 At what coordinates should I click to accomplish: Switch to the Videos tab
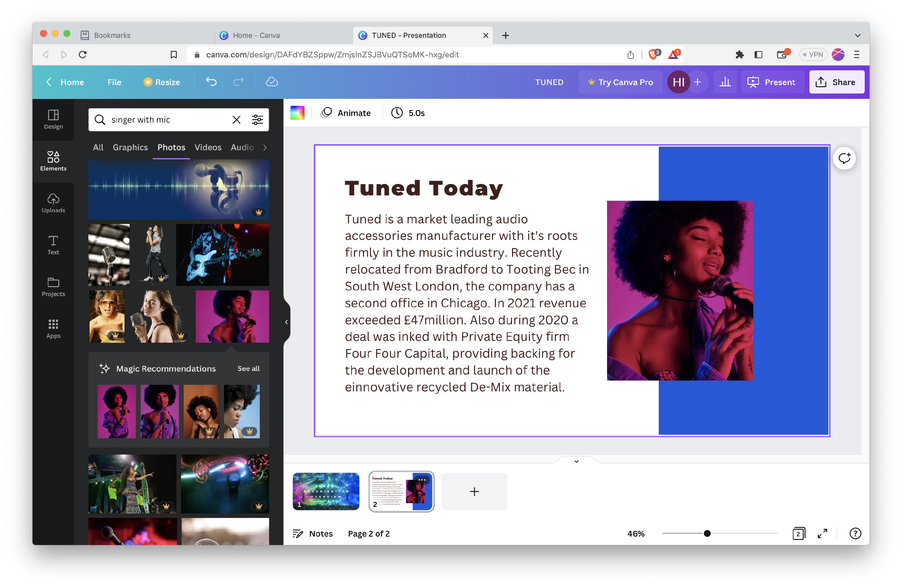pos(208,147)
